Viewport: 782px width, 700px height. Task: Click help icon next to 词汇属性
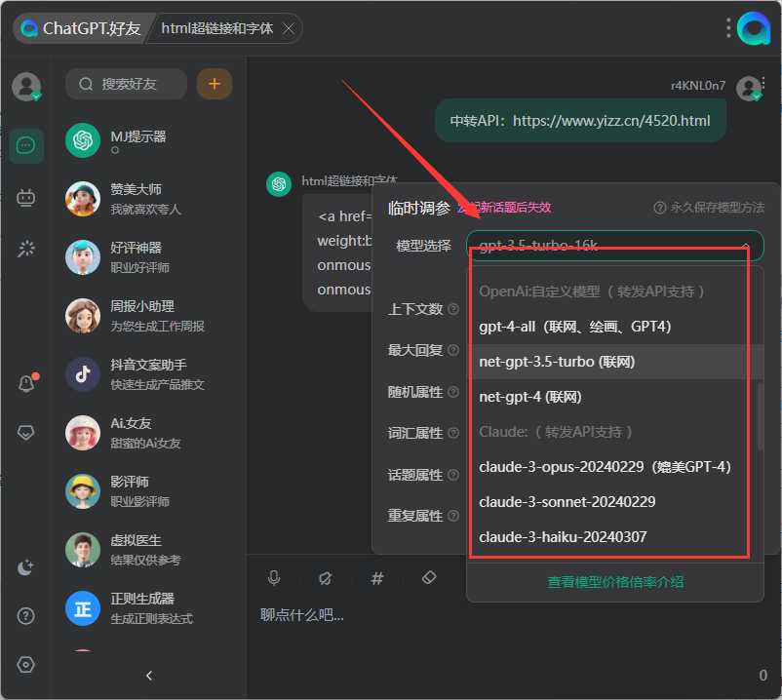pos(453,433)
